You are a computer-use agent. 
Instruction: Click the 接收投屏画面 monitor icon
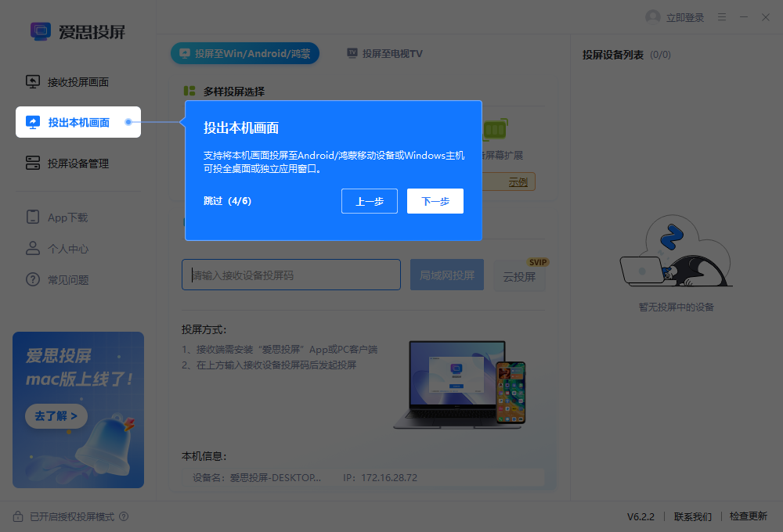pos(33,82)
